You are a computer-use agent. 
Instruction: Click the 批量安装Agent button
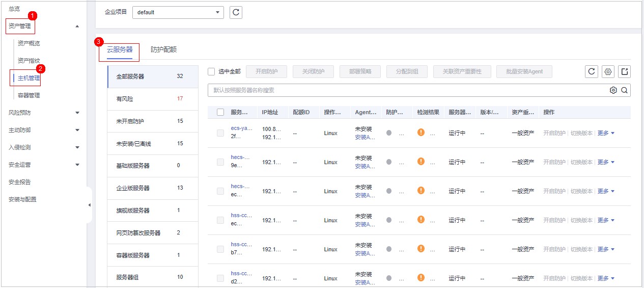pyautogui.click(x=524, y=72)
